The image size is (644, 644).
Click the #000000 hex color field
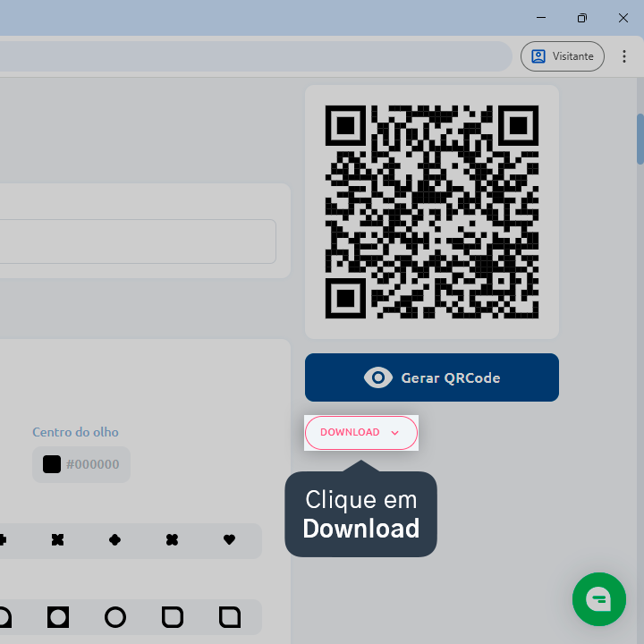(x=81, y=464)
